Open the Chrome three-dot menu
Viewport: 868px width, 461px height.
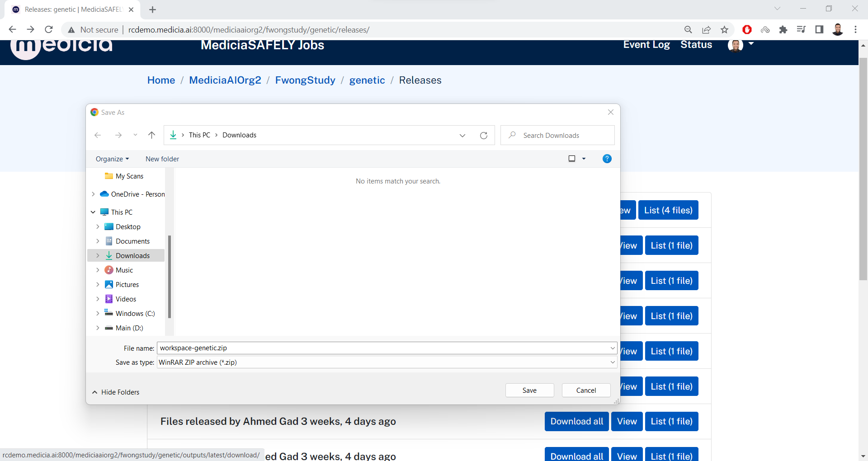coord(855,29)
